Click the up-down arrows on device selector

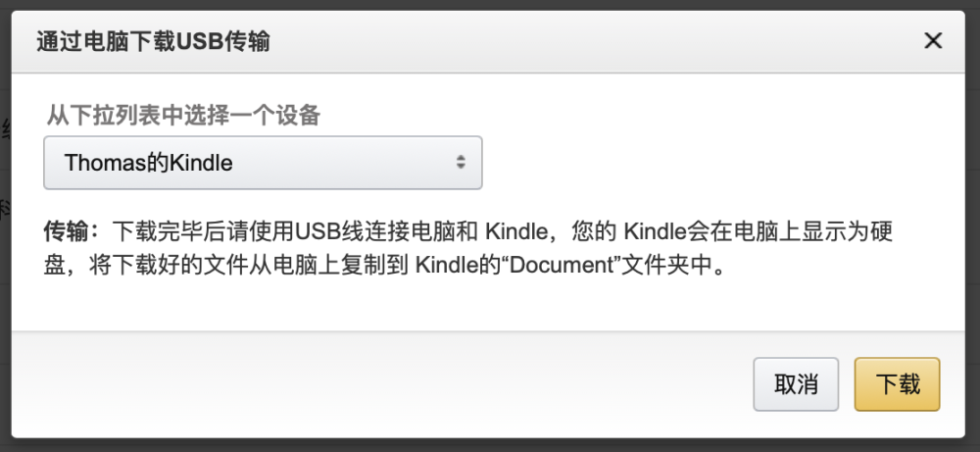(461, 163)
